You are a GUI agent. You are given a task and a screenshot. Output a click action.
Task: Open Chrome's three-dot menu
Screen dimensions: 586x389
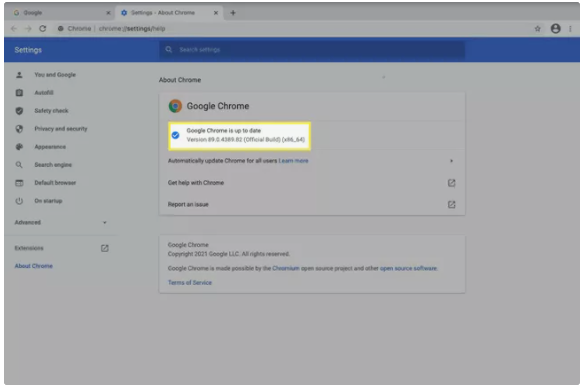coord(570,28)
